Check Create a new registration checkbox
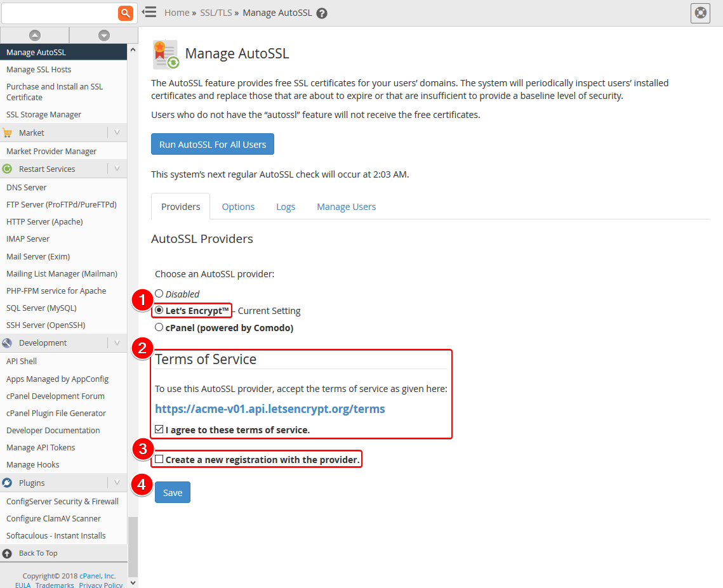 159,459
